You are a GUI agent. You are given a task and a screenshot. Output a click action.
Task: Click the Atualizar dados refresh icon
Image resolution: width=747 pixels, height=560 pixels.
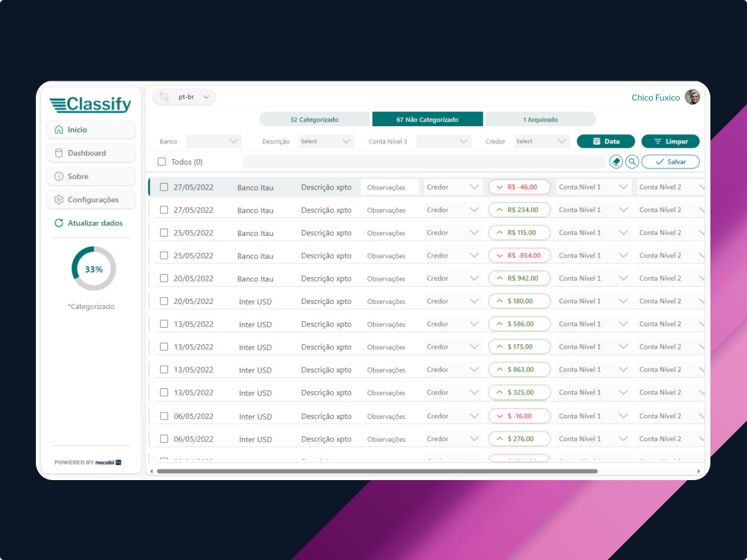click(58, 223)
